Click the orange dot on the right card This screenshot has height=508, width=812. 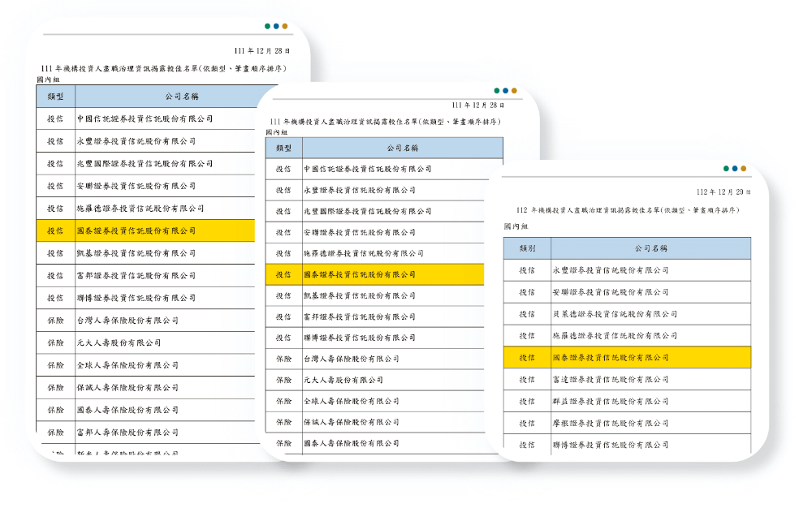pyautogui.click(x=744, y=169)
